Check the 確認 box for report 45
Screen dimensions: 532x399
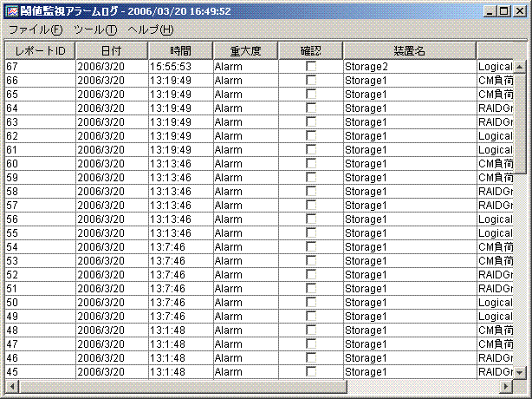coord(311,371)
